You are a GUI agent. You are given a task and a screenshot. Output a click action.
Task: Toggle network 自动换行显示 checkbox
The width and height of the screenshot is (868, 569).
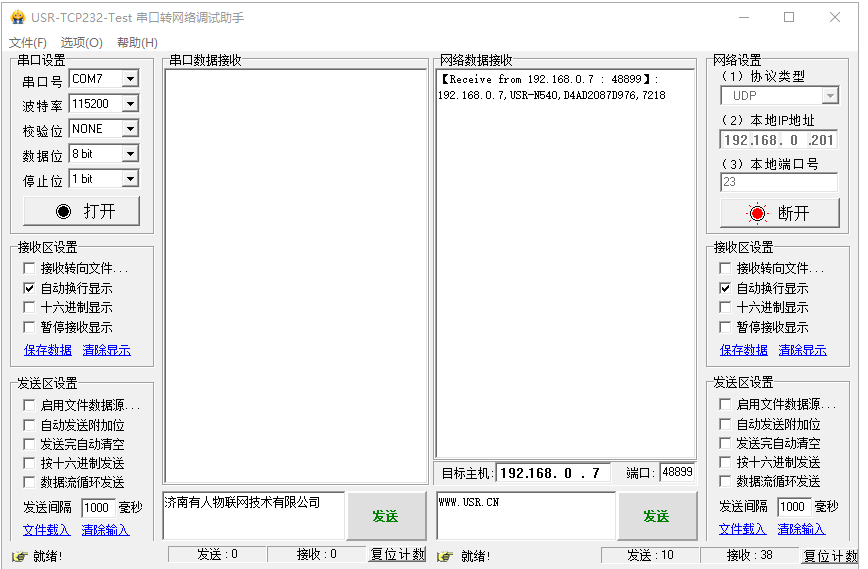coord(725,288)
